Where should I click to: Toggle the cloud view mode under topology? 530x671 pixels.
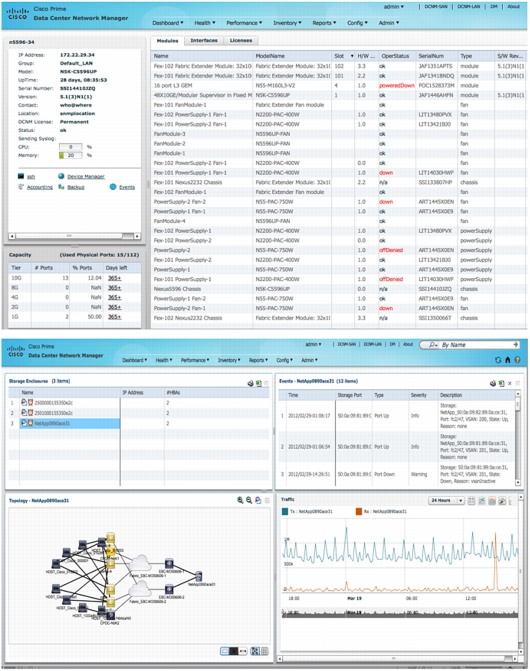[x=225, y=651]
